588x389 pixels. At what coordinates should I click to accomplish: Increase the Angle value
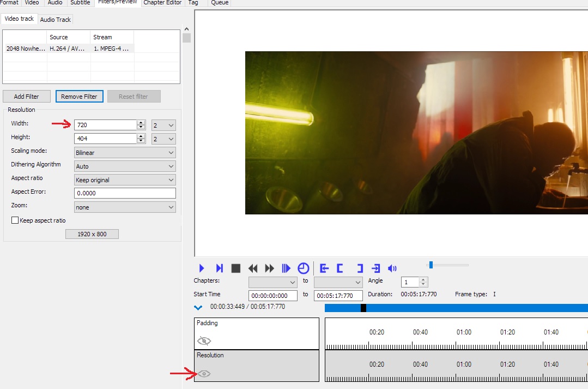click(x=423, y=280)
